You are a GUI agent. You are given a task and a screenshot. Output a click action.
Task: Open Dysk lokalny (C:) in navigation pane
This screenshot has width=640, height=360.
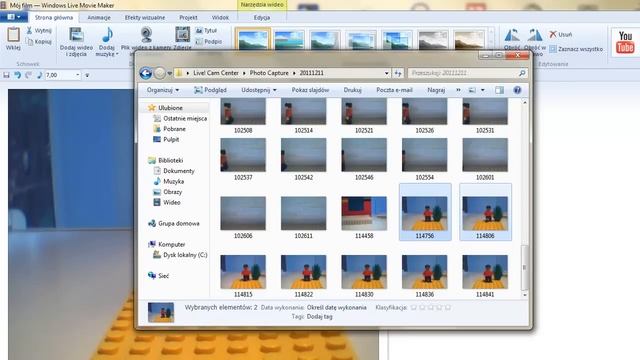185,255
